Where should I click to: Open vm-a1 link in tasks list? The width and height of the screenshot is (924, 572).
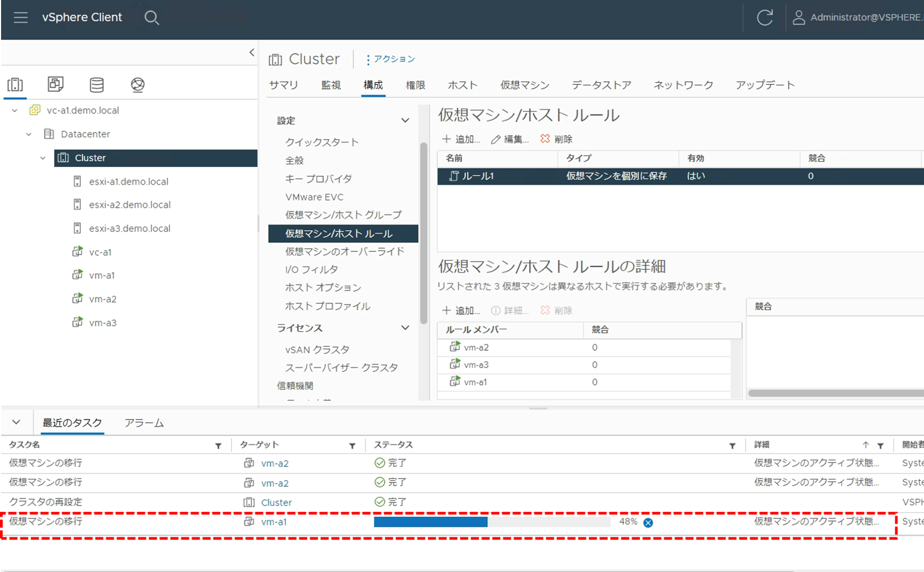tap(273, 522)
